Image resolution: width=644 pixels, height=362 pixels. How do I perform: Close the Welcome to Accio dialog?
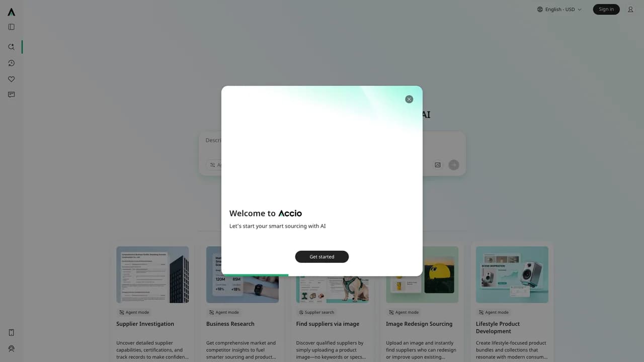point(409,99)
